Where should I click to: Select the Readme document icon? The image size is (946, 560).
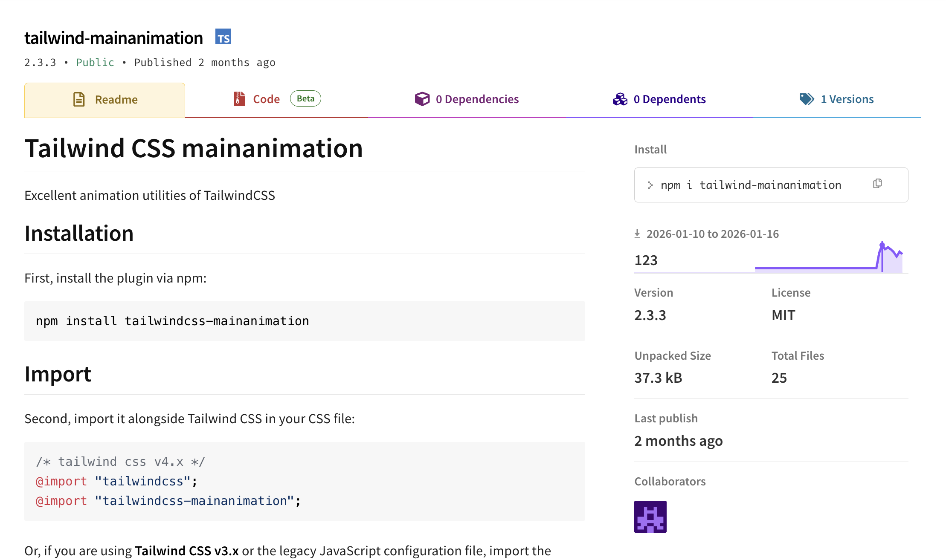pos(79,99)
